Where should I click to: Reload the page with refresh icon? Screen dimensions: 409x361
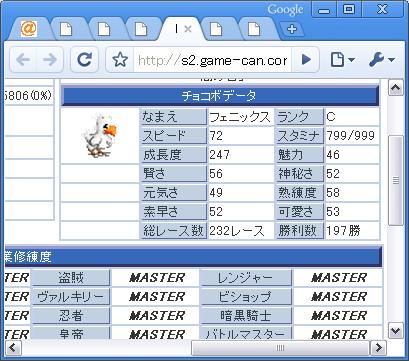84,60
